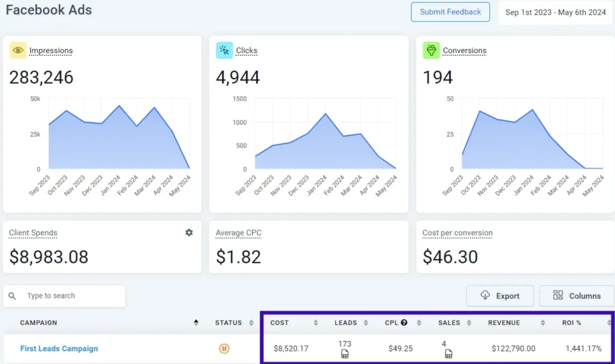This screenshot has width=615, height=364.
Task: Click the Clicks cursor icon
Action: (224, 50)
